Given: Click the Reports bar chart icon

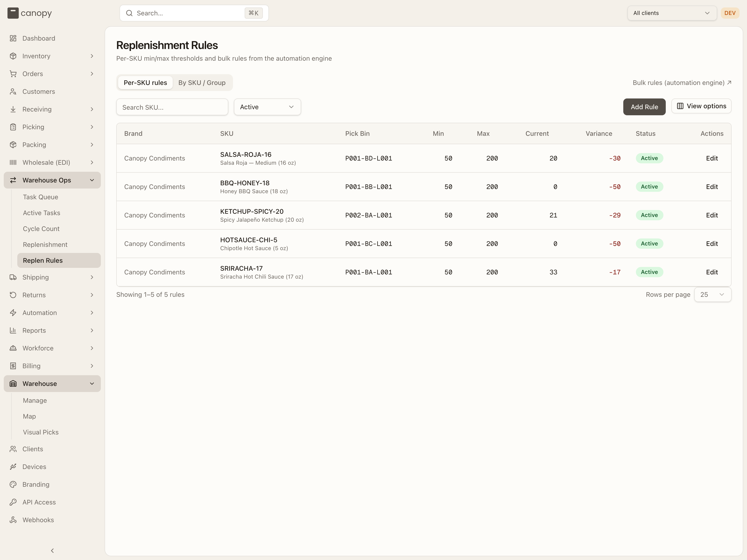Looking at the screenshot, I should click(13, 330).
